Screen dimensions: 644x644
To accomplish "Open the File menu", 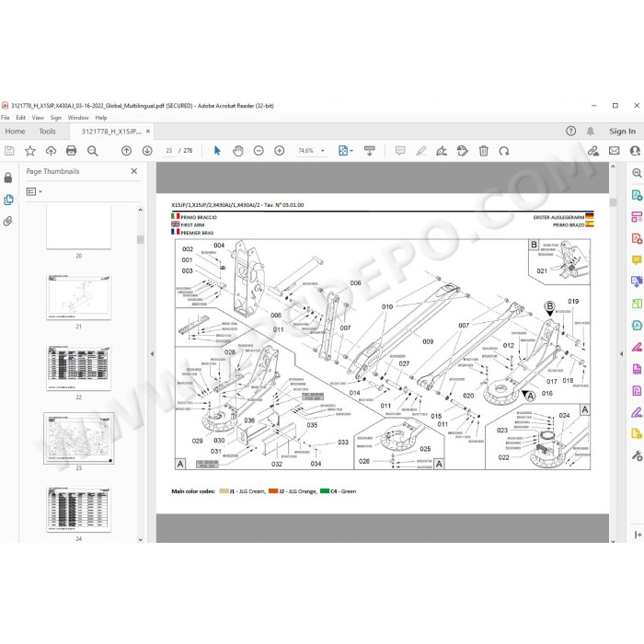I will click(5, 118).
